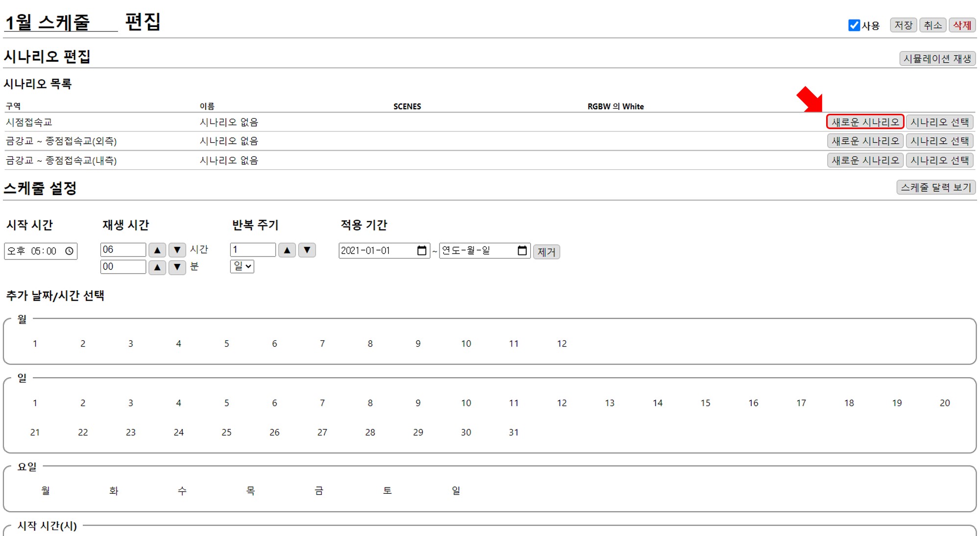The image size is (980, 536).
Task: Click the 반복 주기 number field
Action: point(253,250)
